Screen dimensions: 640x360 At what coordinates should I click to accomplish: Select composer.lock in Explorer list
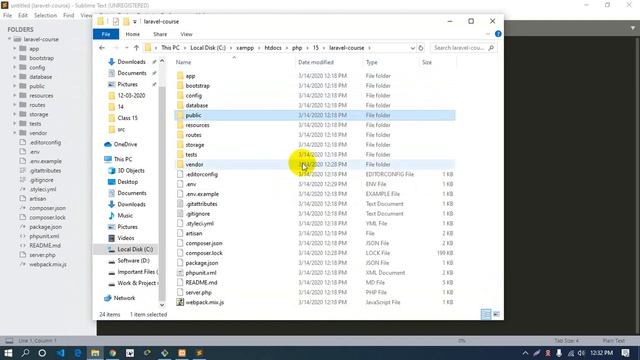[204, 253]
